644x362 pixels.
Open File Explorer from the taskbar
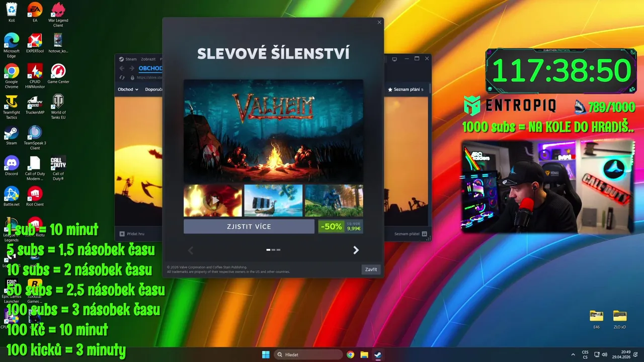[x=364, y=354]
